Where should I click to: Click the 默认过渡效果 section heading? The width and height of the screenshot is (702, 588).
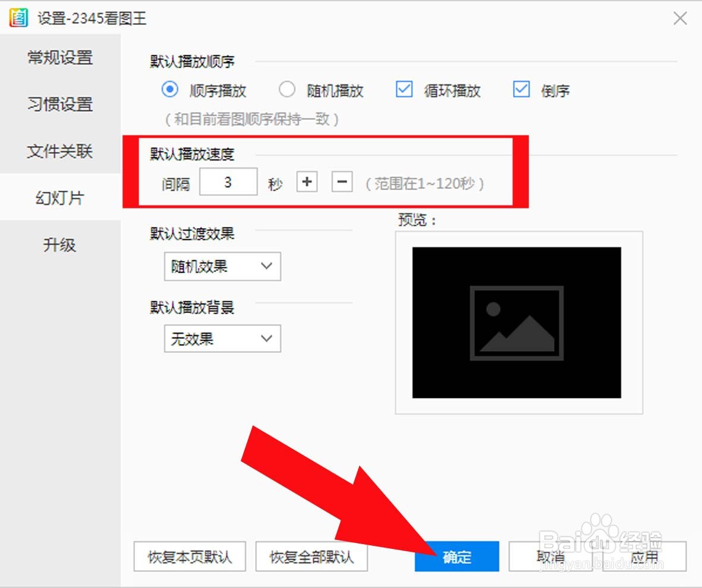click(193, 233)
